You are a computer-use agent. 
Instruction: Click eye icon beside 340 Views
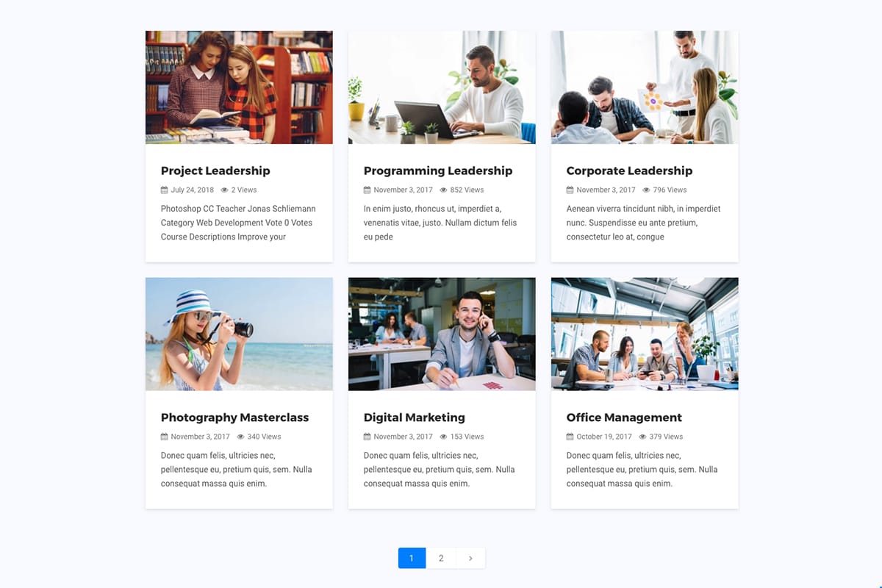(241, 437)
